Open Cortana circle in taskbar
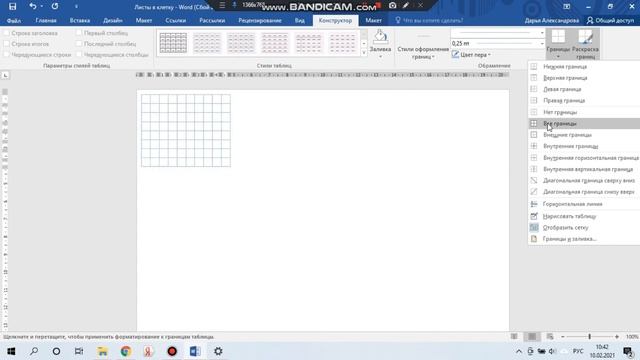The height and width of the screenshot is (360, 640). click(56, 351)
